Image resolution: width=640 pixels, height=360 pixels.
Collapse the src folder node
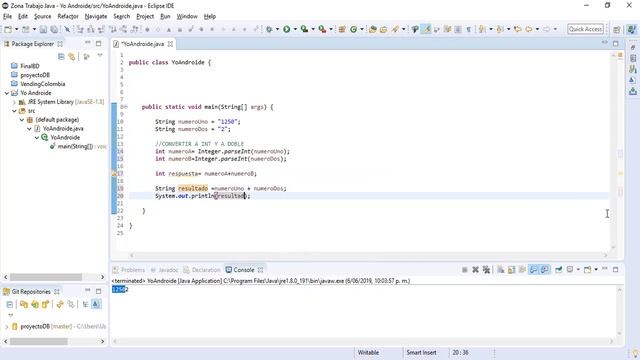(x=14, y=111)
